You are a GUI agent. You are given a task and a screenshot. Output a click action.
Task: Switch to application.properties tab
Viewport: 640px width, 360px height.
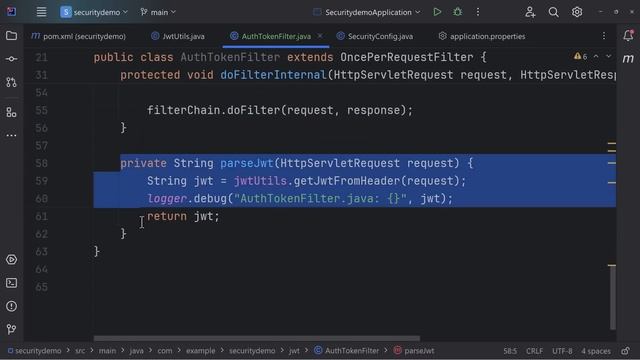coord(482,36)
